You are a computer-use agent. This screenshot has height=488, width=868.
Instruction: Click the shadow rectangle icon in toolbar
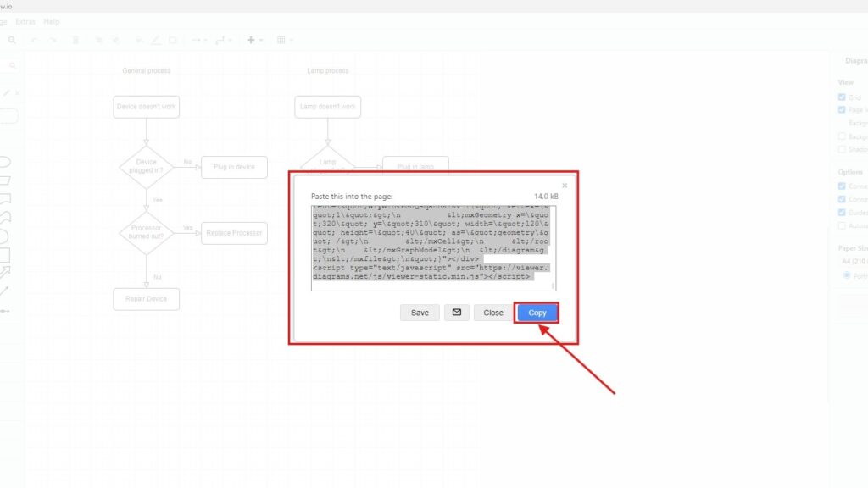pos(173,40)
